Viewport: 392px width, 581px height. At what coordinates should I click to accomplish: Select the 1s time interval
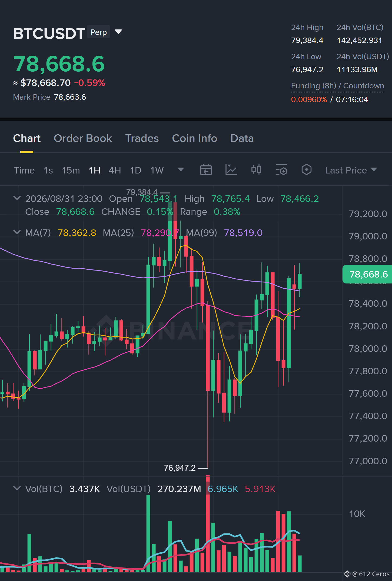(x=48, y=170)
